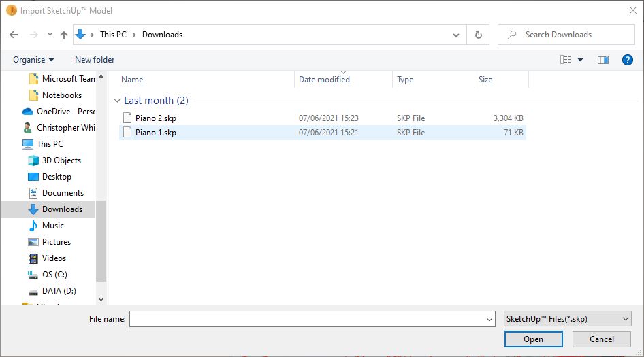Select Christopher Whi user folder in sidebar
The height and width of the screenshot is (357, 644).
point(59,128)
